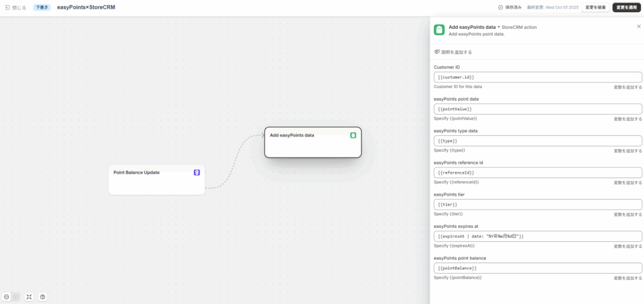Click 変数を追加する under the Customer ID field
The width and height of the screenshot is (644, 304).
click(x=628, y=87)
